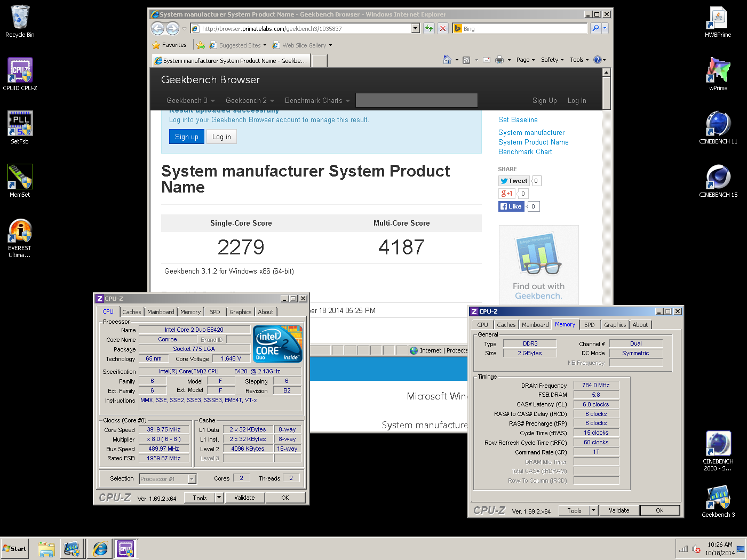
Task: Click the Tweet share button
Action: (x=514, y=181)
